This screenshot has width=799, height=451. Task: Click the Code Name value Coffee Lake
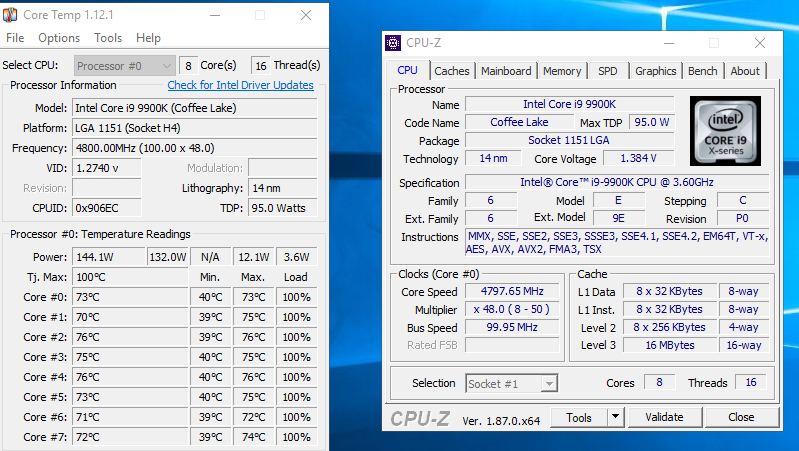[x=519, y=122]
